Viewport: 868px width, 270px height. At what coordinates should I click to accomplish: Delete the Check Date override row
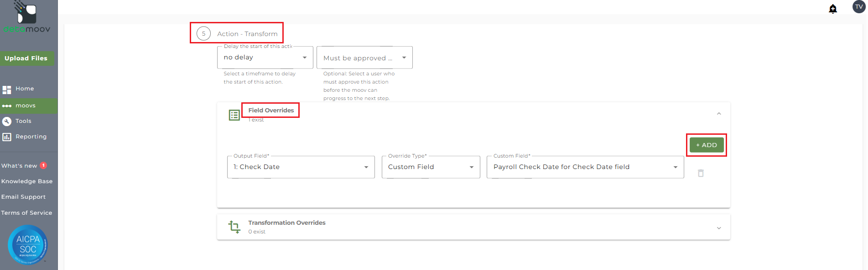point(701,173)
